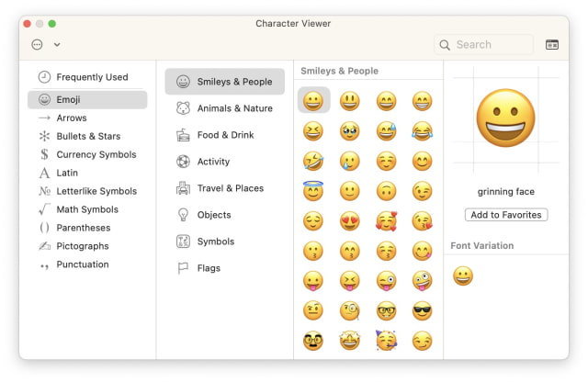Open Frequently Used in sidebar

click(x=92, y=77)
